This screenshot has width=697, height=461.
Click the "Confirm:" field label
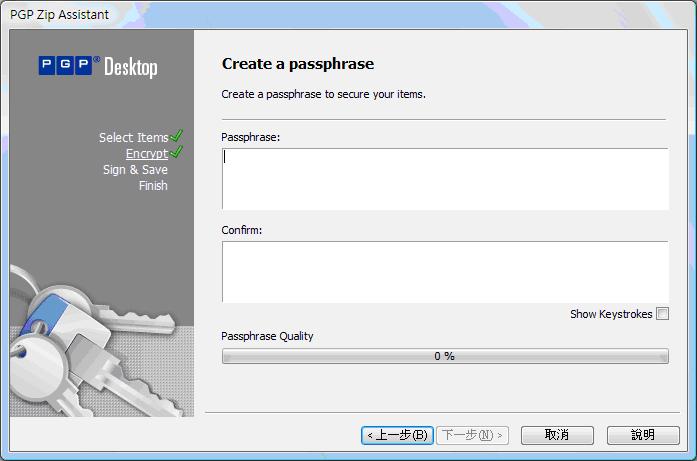[x=241, y=230]
